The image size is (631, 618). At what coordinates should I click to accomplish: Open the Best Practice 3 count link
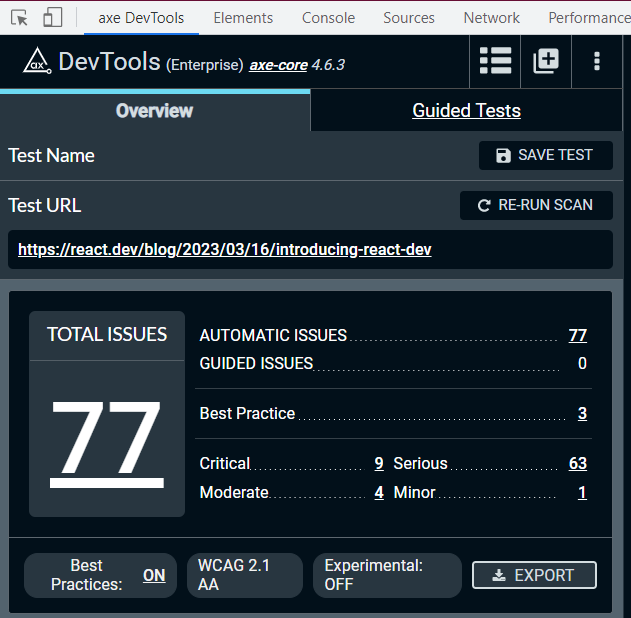coord(582,413)
